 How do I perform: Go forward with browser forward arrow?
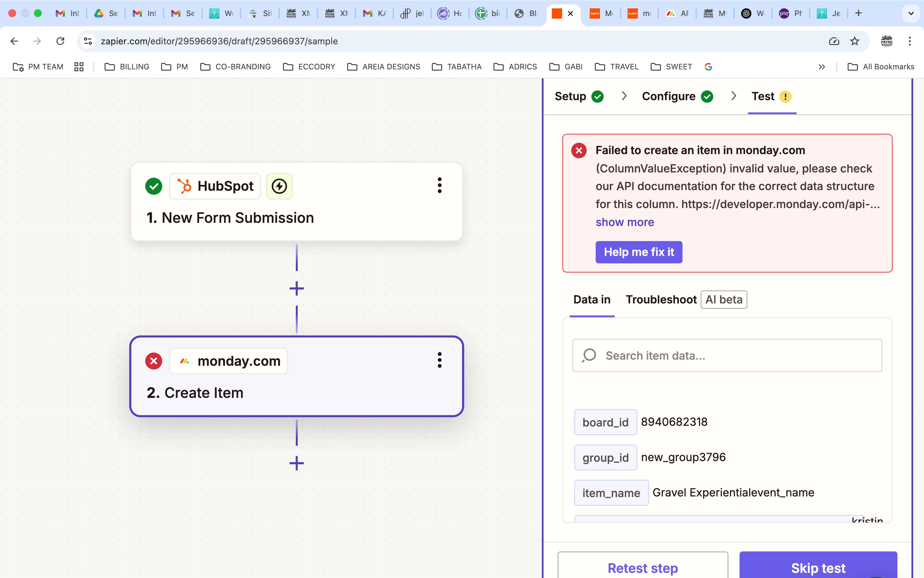coord(37,41)
